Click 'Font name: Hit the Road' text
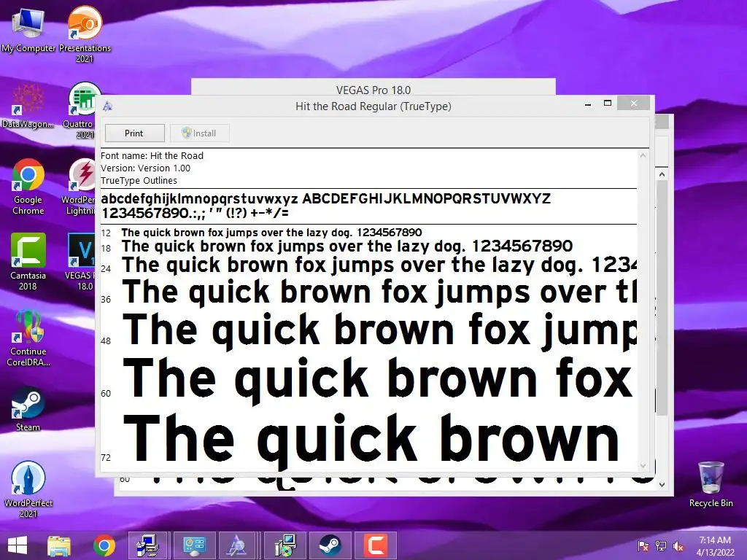Screen dimensions: 747x560 point(152,156)
